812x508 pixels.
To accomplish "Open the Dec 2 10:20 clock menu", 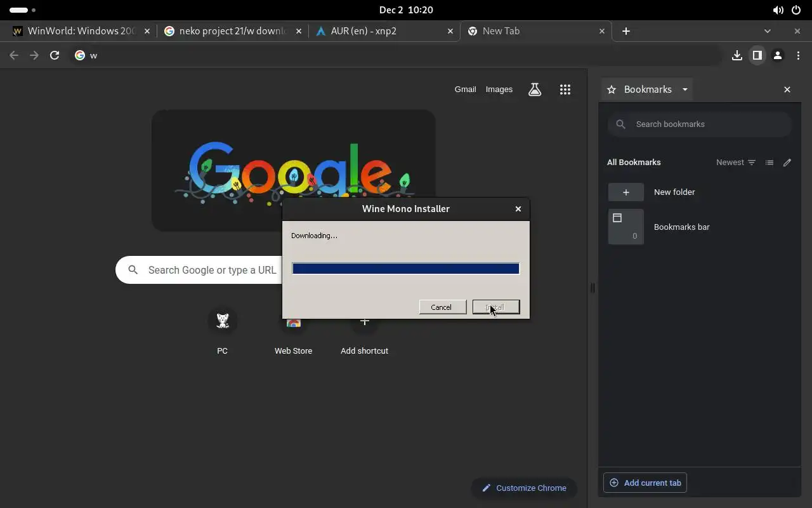I will pyautogui.click(x=406, y=10).
